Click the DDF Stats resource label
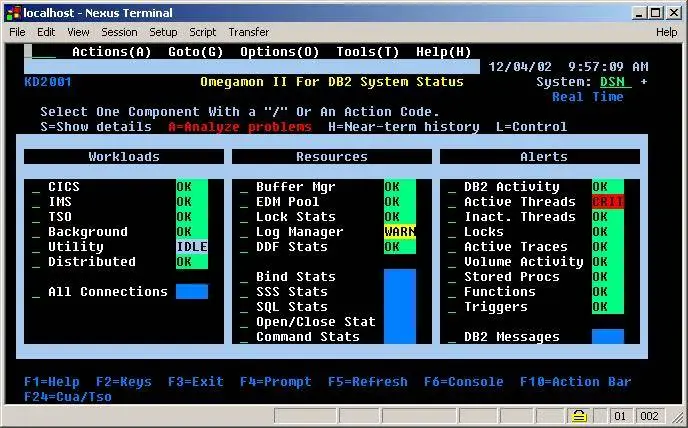 pyautogui.click(x=292, y=247)
